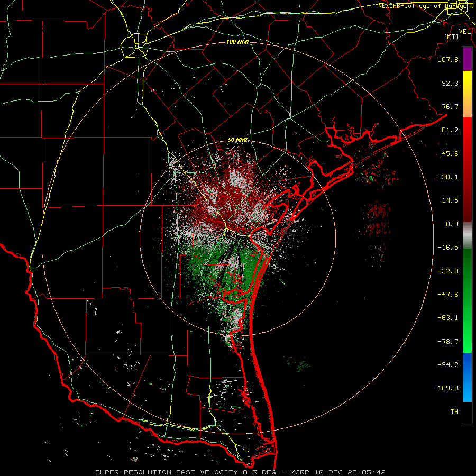Viewport: 476px width, 476px height.
Task: Click the 30.1 velocity scale value
Action: [450, 177]
